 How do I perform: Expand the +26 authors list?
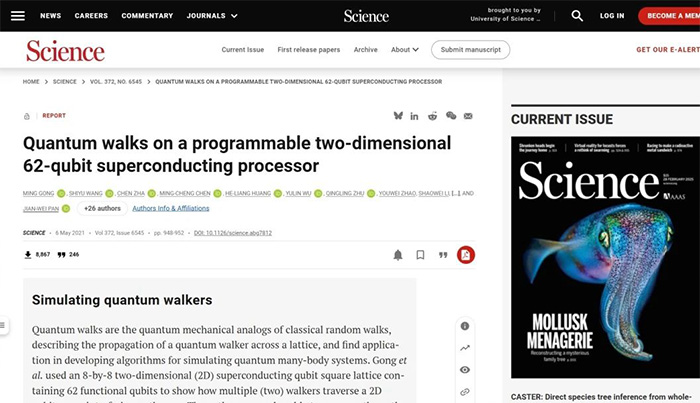[x=102, y=208]
